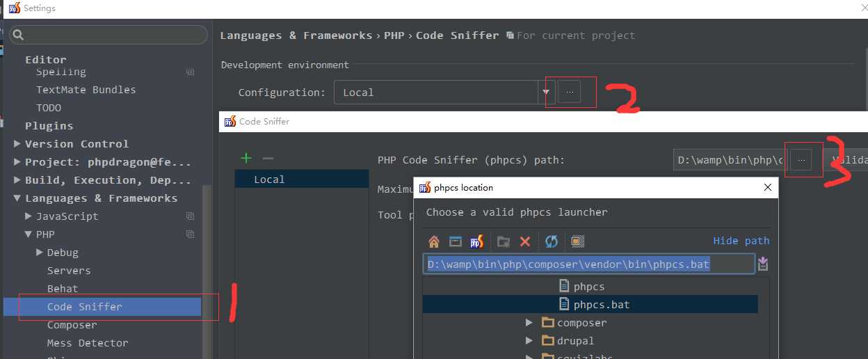Select the Local configuration combo box
Screen dimensions: 868x359
pyautogui.click(x=444, y=92)
